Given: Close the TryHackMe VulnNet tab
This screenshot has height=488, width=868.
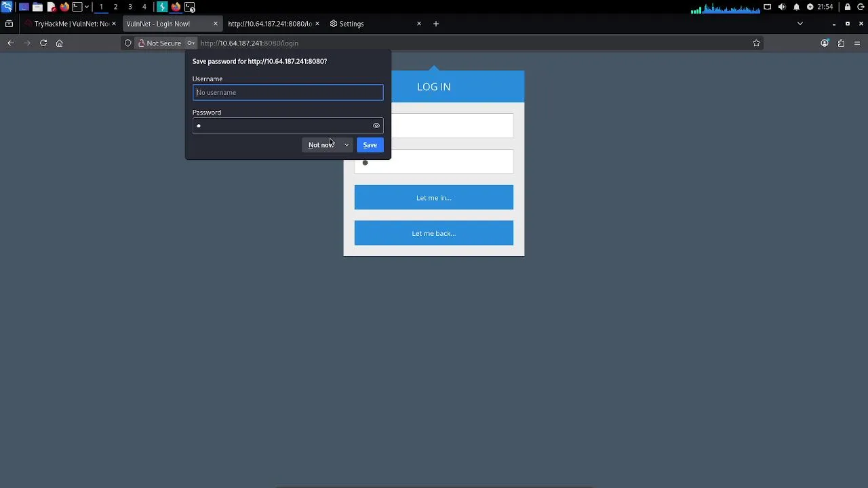Looking at the screenshot, I should tap(113, 24).
